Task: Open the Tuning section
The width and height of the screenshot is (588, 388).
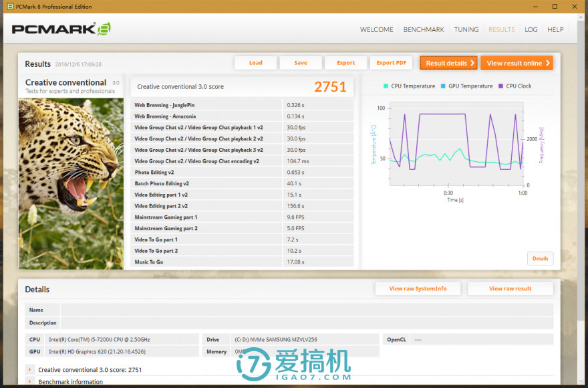Action: pyautogui.click(x=466, y=29)
